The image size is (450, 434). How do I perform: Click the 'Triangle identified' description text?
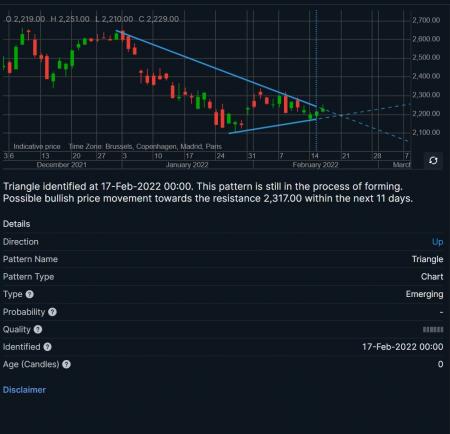coord(208,193)
